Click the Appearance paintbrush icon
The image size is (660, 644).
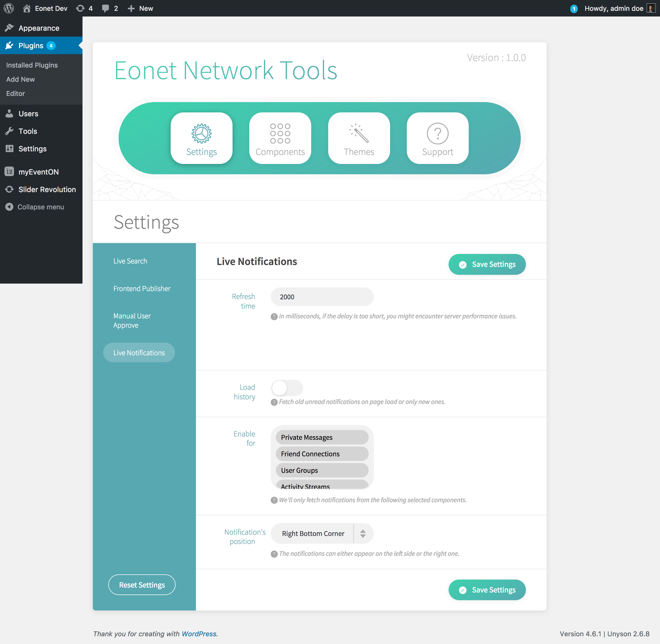tap(10, 28)
